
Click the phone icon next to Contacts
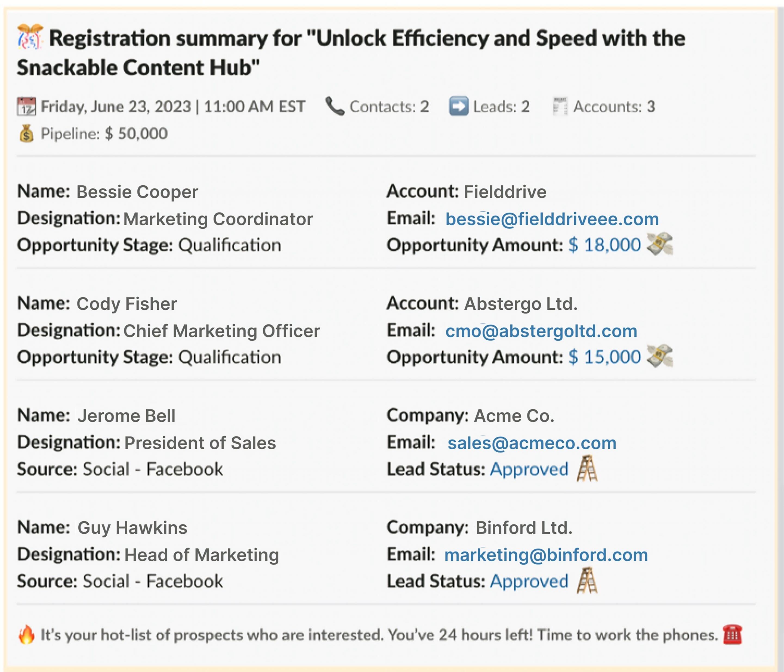(335, 106)
